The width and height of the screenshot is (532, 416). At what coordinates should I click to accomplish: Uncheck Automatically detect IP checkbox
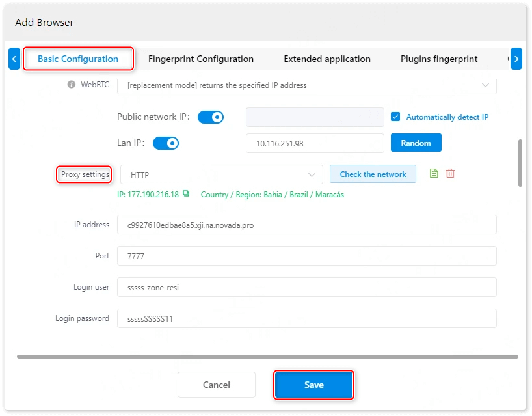(395, 117)
